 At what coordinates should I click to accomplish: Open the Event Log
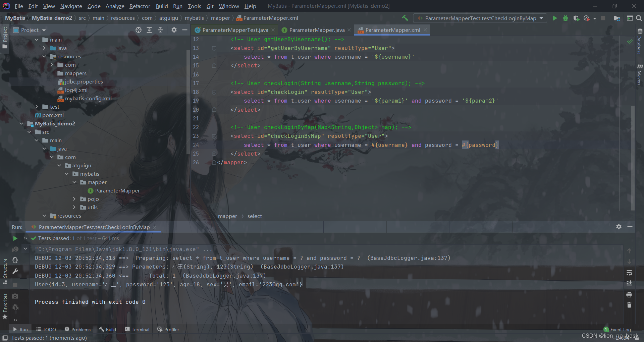[617, 330]
